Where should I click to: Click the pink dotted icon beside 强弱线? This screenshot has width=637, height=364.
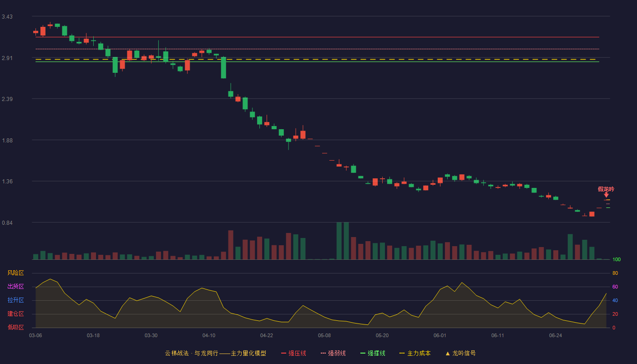pyautogui.click(x=323, y=354)
